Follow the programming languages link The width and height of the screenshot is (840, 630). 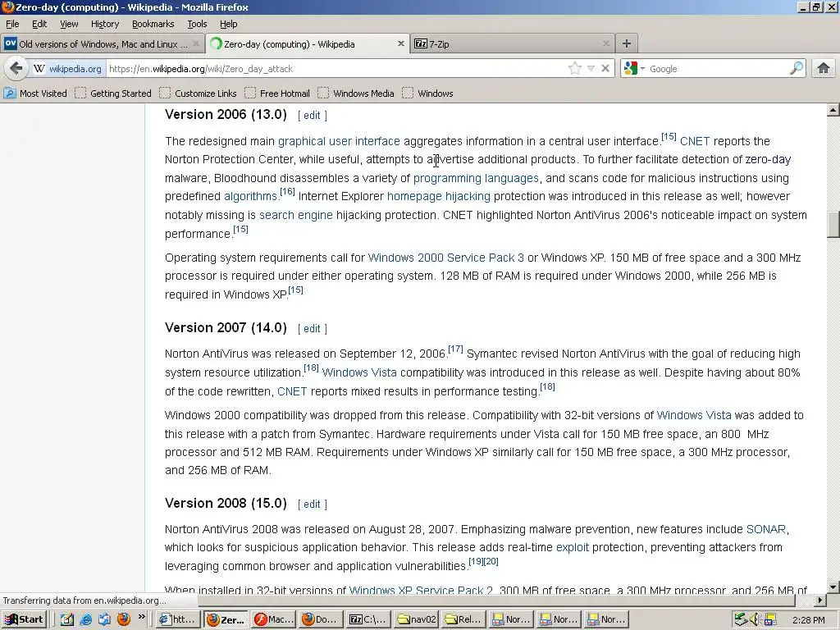(476, 178)
